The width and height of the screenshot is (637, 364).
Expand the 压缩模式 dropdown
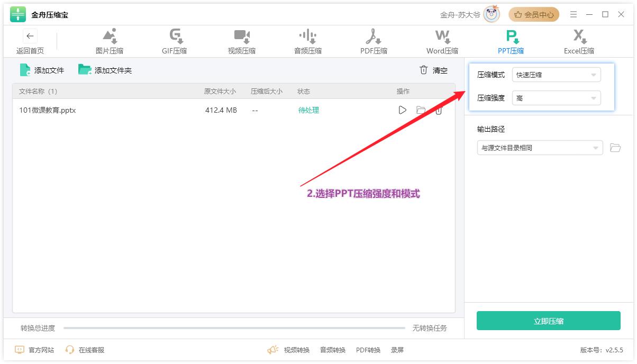(x=556, y=75)
